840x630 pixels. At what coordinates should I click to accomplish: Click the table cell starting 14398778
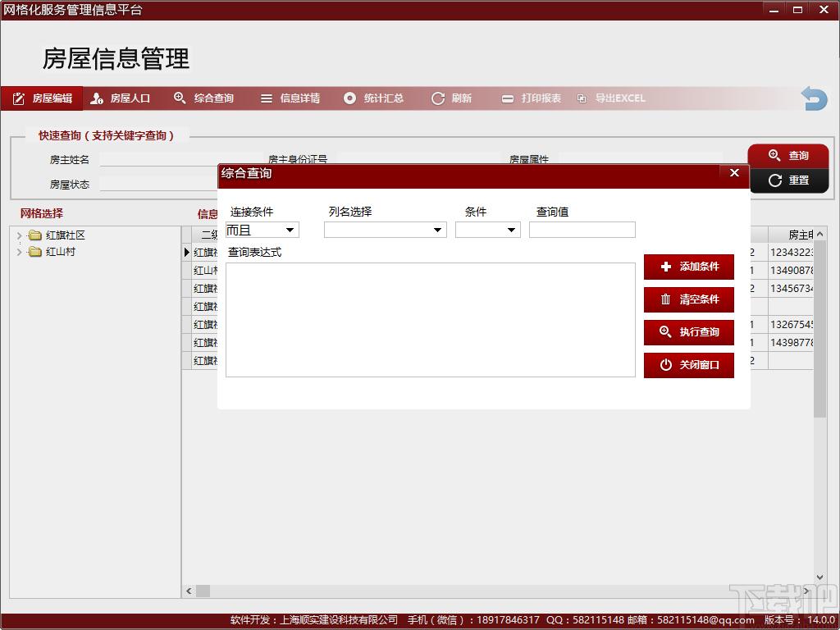792,343
